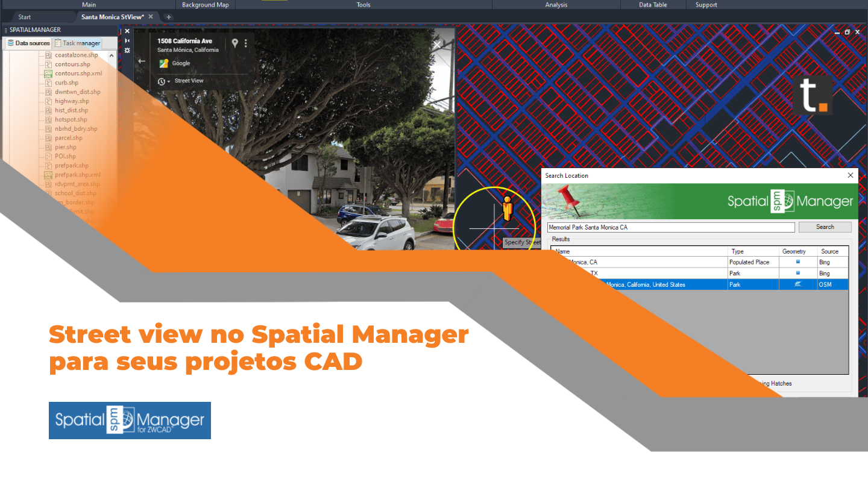Click the 1508 California Ave address
The height and width of the screenshot is (488, 868).
click(x=184, y=41)
